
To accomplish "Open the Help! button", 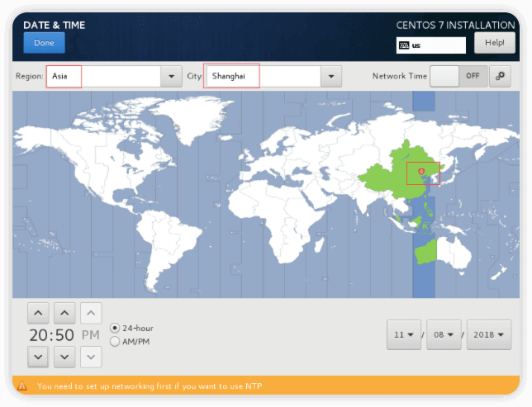I will [x=494, y=43].
